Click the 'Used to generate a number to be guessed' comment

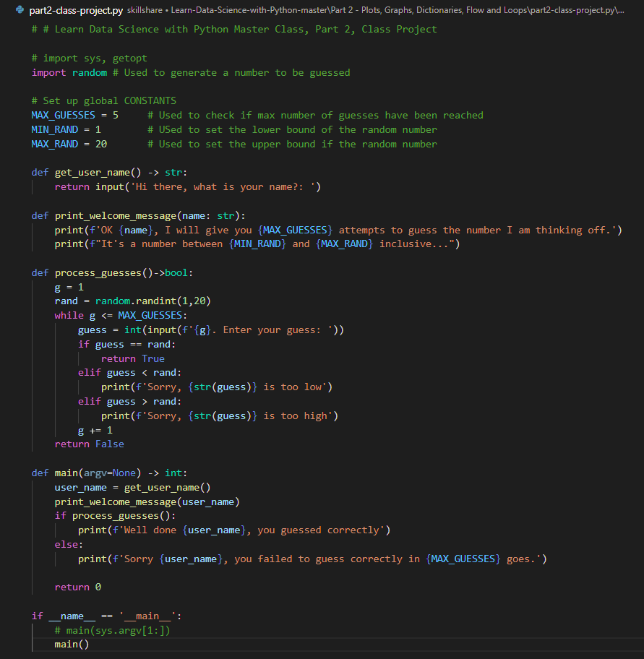point(231,73)
